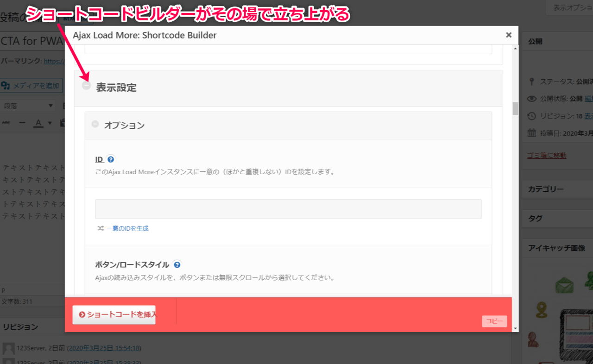The height and width of the screenshot is (364, 593).
Task: Click the dialog scrollbar thumb
Action: 515,108
